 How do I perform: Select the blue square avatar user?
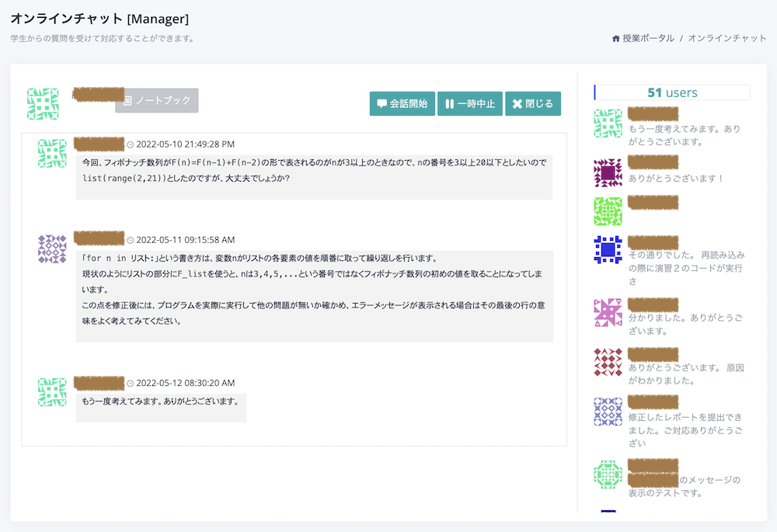point(608,250)
